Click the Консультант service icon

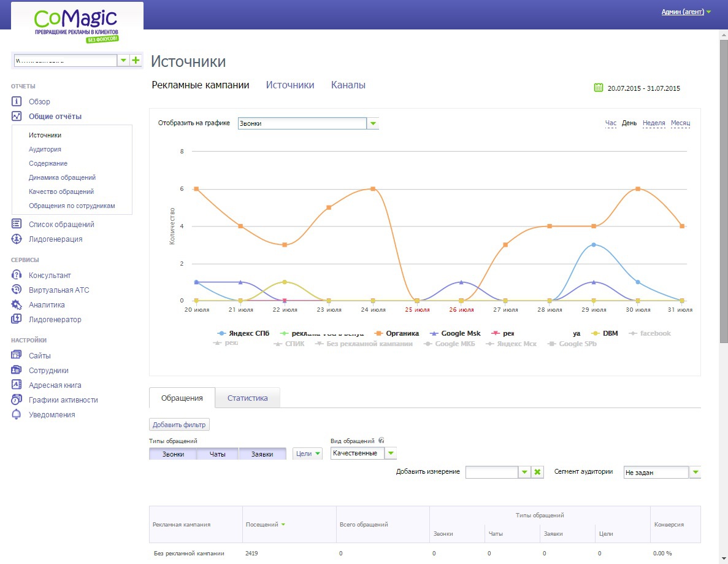click(16, 275)
